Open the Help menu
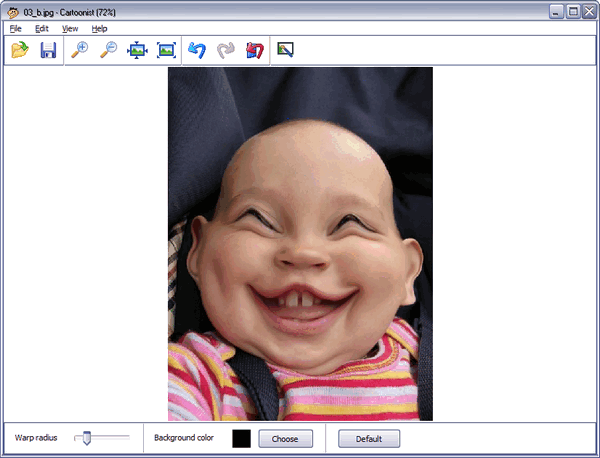600x458 pixels. click(99, 29)
